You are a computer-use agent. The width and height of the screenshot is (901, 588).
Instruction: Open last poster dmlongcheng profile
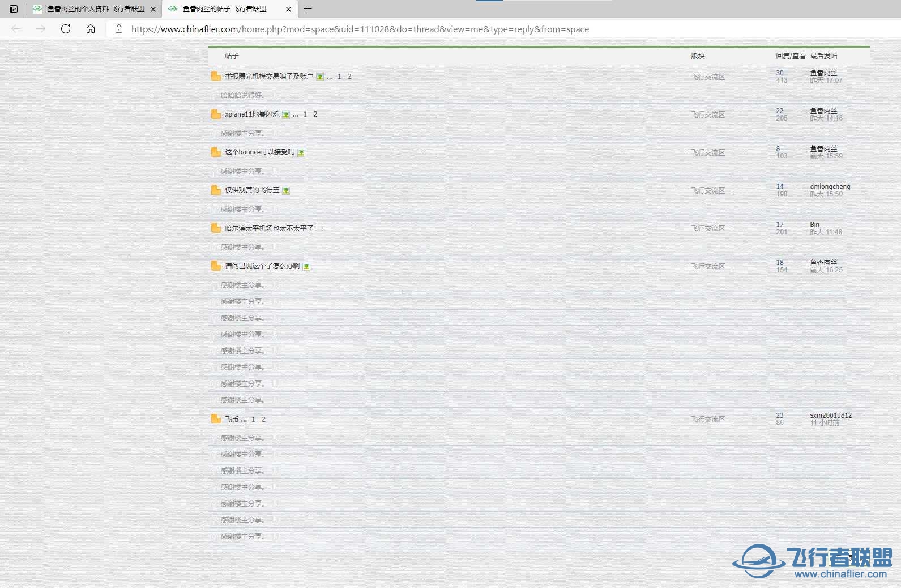click(830, 186)
